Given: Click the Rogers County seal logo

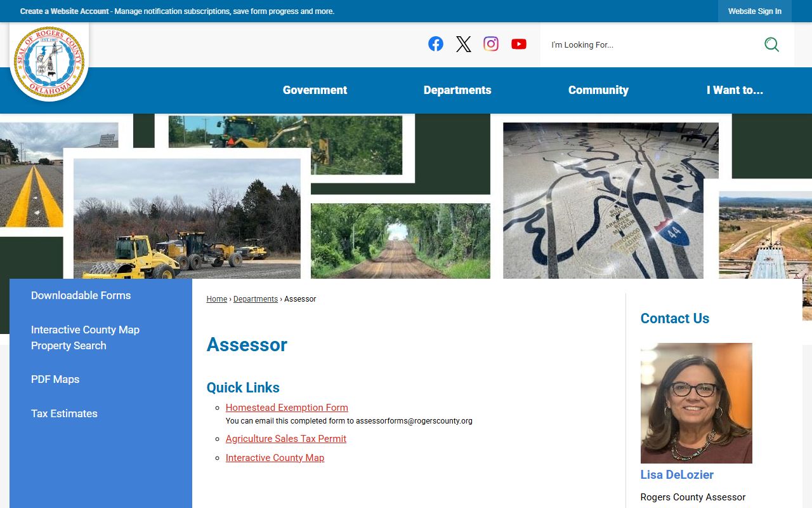Looking at the screenshot, I should coord(49,62).
